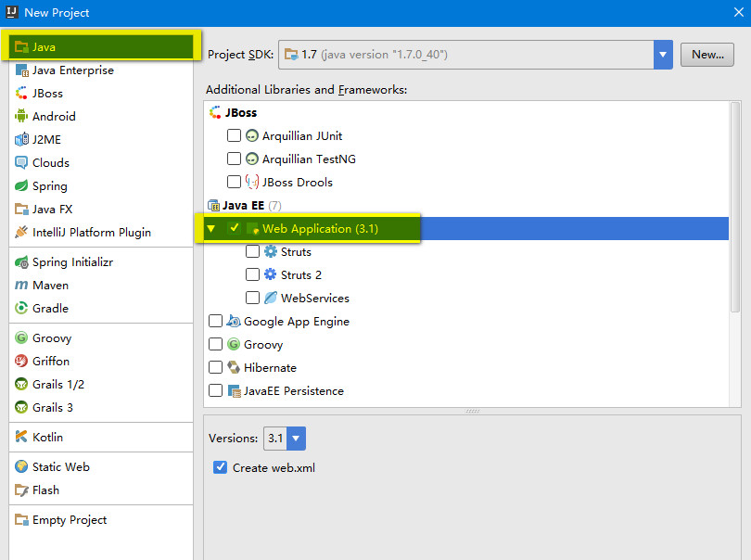
Task: Click the 'Java EE' group label
Action: [243, 206]
